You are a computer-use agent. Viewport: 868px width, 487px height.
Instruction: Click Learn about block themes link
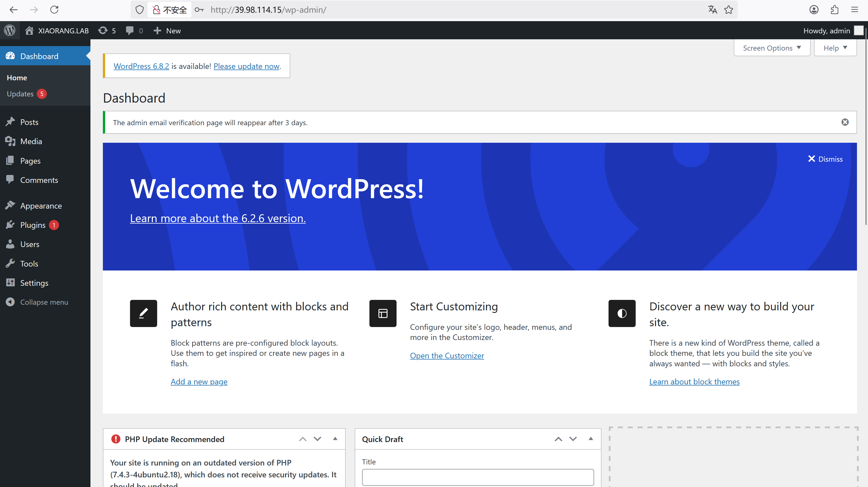pos(694,382)
